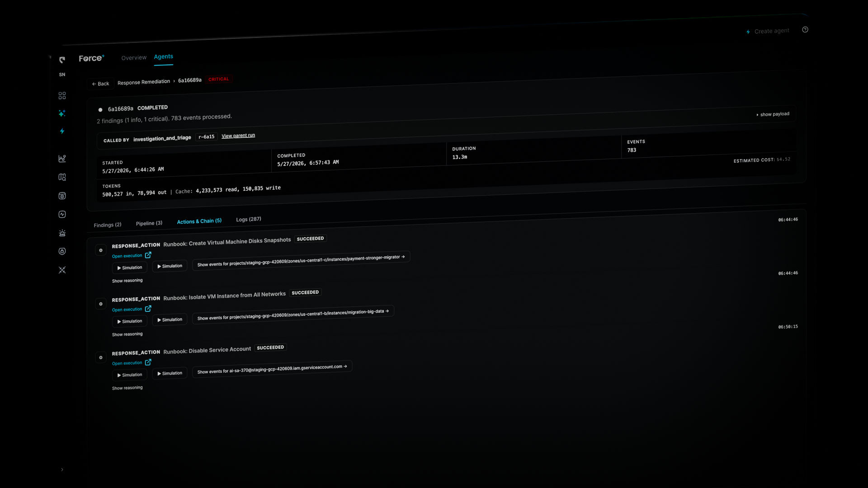Screen dimensions: 868x488
Task: Click the Force logo
Action: click(91, 58)
